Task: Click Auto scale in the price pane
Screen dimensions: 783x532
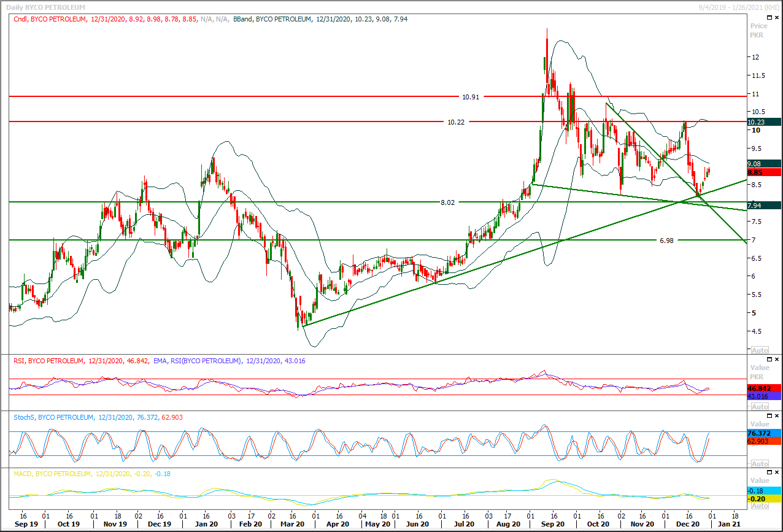Action: coord(760,350)
